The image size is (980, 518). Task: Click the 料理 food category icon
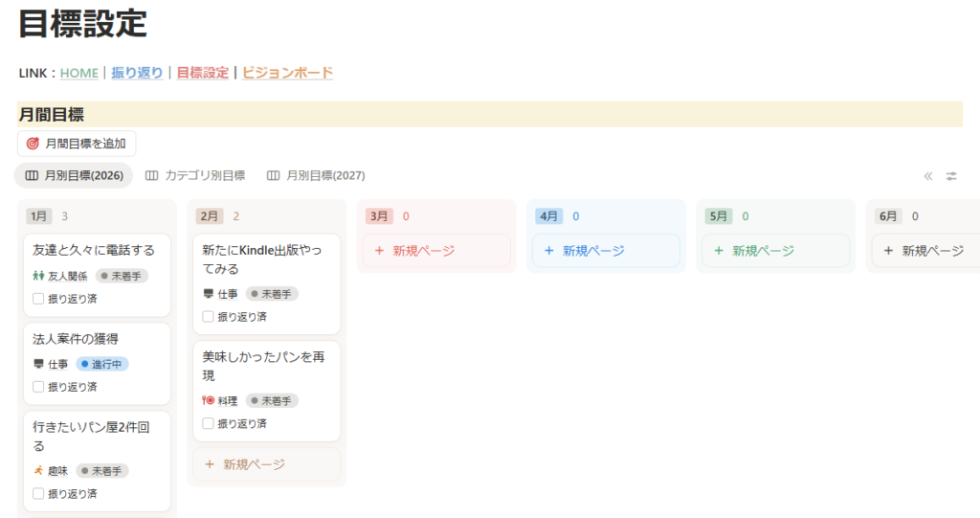tap(209, 400)
